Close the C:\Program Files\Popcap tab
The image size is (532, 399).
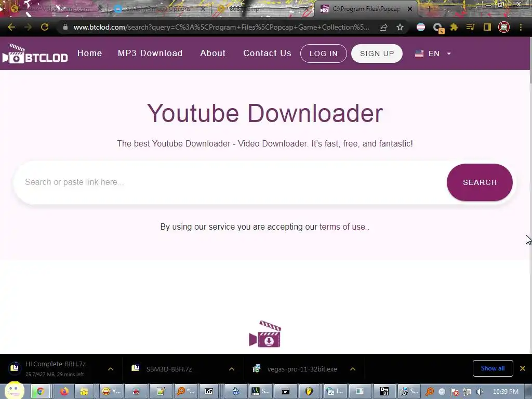click(410, 9)
